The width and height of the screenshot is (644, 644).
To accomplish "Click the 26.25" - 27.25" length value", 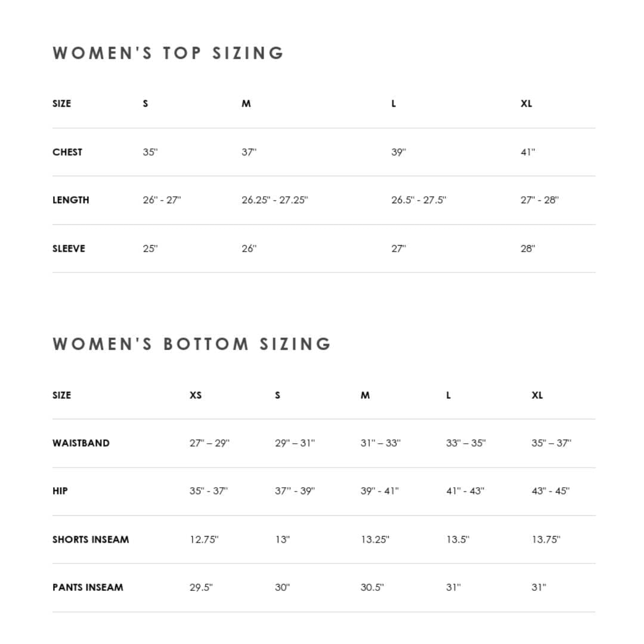I will tap(275, 200).
